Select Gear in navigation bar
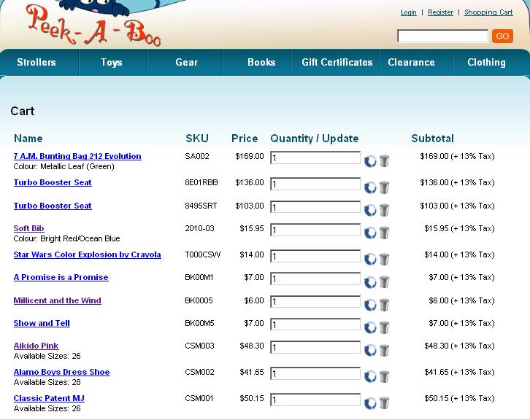Image resolution: width=530 pixels, height=420 pixels. click(187, 62)
